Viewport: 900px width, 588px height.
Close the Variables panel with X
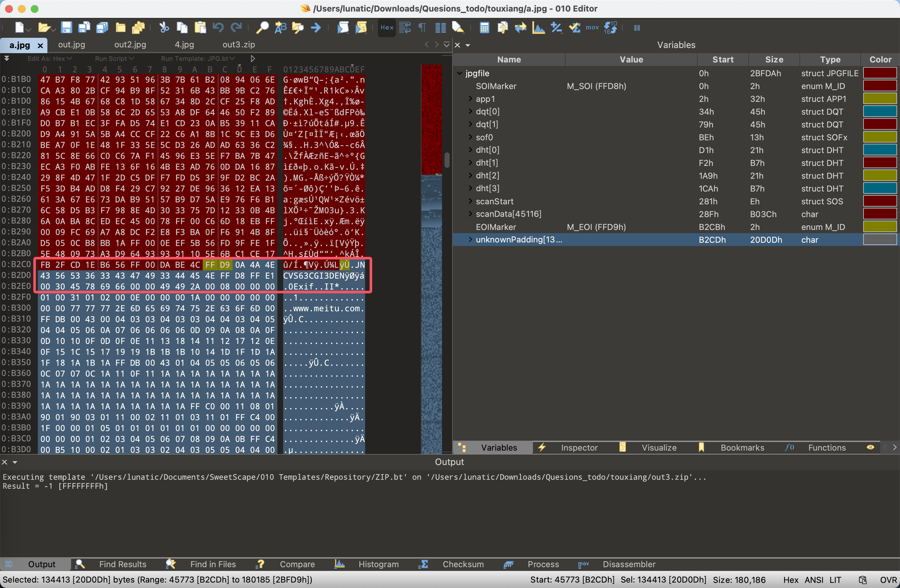point(457,45)
